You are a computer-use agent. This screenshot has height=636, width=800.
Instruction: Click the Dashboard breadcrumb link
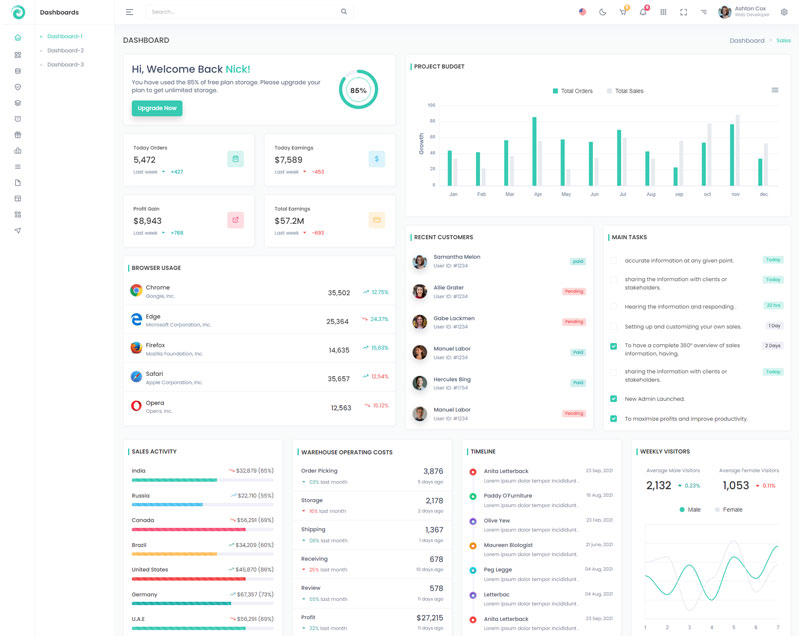click(747, 41)
